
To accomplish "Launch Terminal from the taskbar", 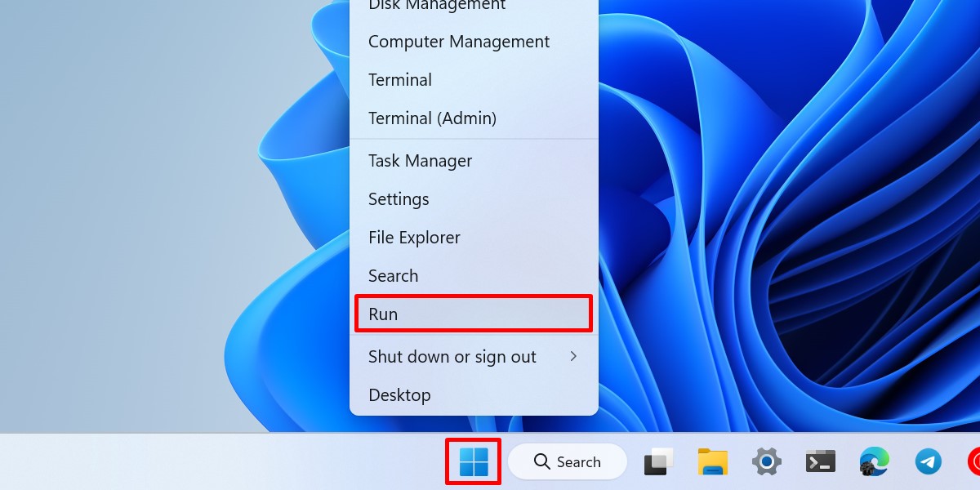I will click(x=820, y=461).
